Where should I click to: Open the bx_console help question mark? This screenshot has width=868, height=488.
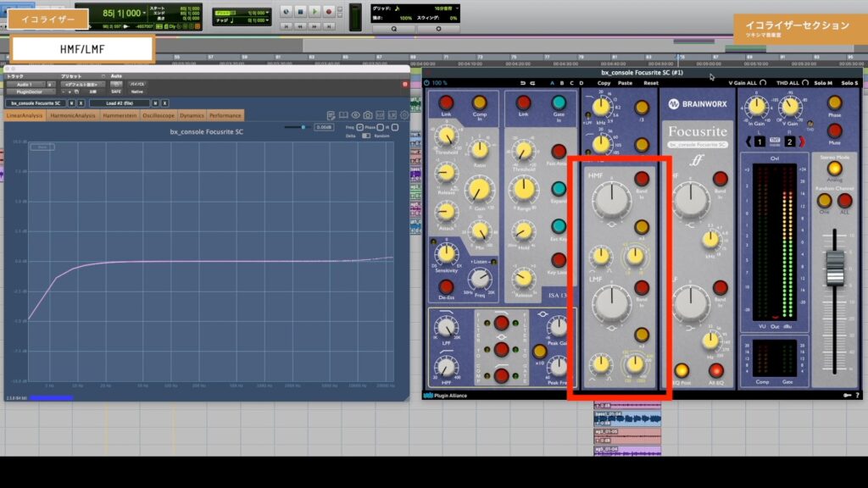[858, 395]
